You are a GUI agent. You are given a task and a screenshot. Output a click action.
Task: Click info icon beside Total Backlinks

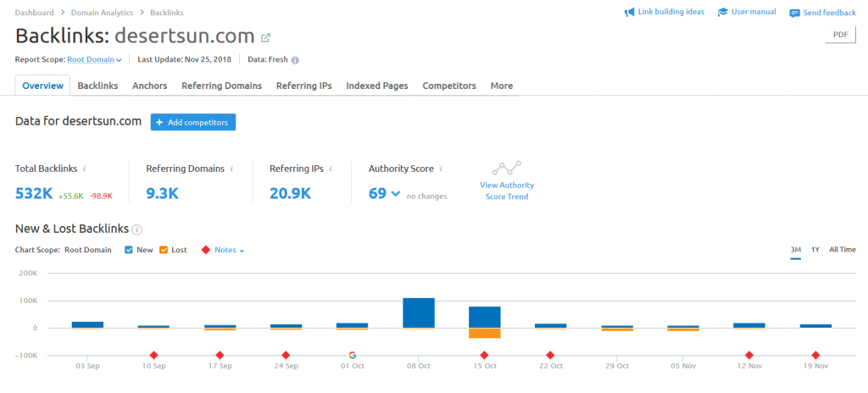tap(84, 169)
